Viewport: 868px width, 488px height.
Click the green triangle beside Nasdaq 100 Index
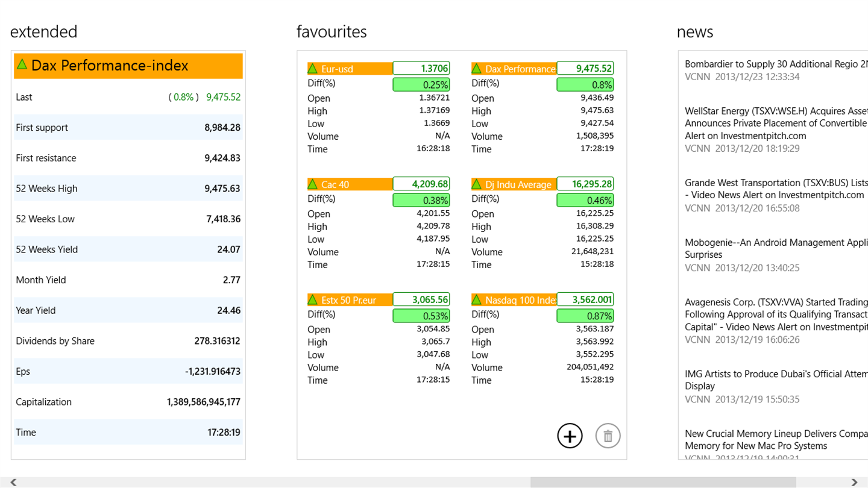[x=476, y=299]
